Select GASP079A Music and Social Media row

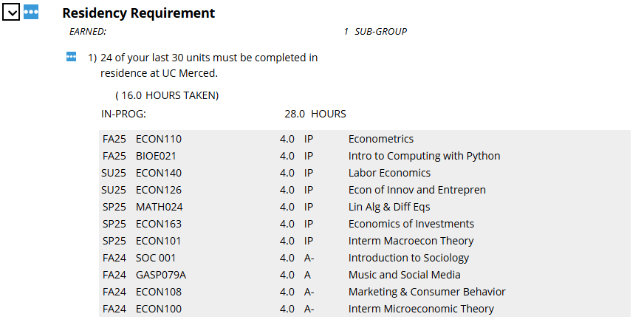(365, 275)
